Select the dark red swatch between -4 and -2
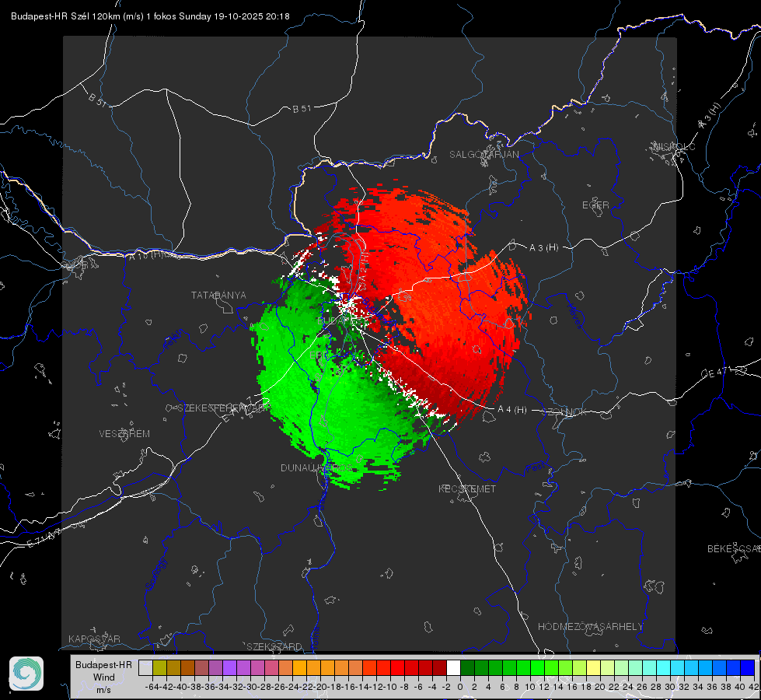The height and width of the screenshot is (700, 761). (439, 668)
